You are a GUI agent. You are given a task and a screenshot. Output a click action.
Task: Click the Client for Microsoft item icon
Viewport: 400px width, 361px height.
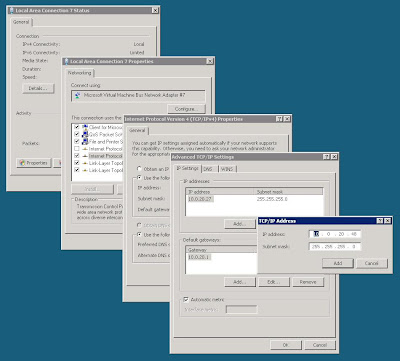(85, 127)
